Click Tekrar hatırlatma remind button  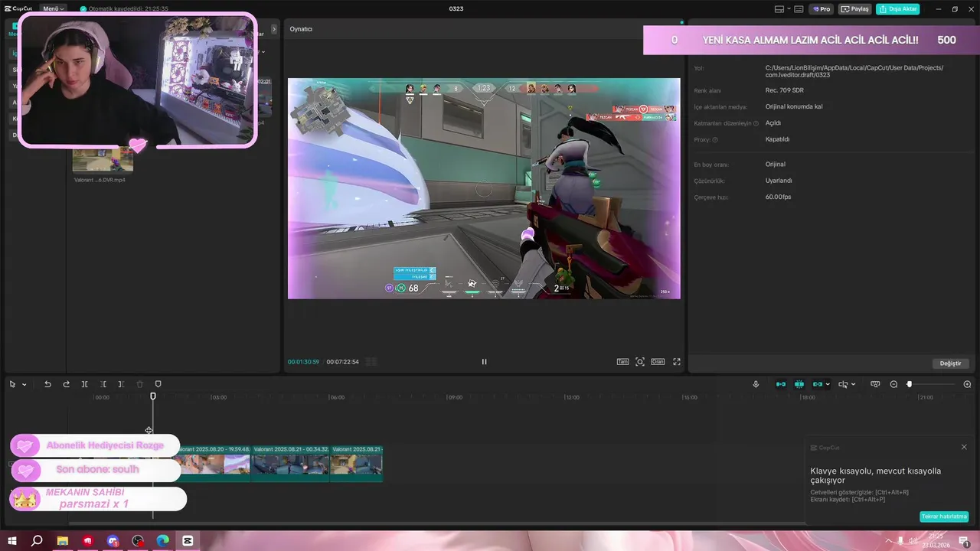(x=944, y=517)
